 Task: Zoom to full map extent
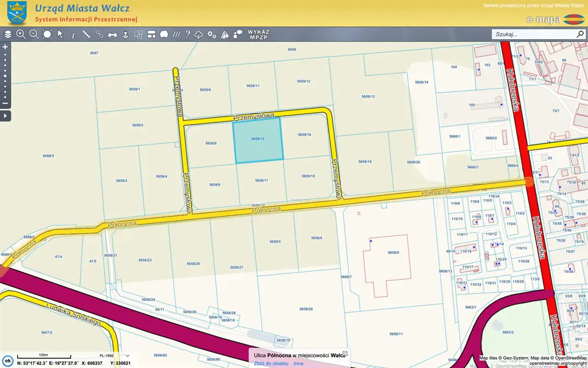tap(47, 34)
